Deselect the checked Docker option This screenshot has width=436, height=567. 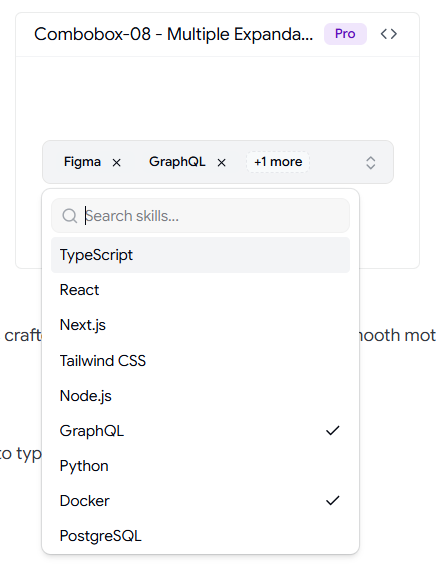click(200, 501)
